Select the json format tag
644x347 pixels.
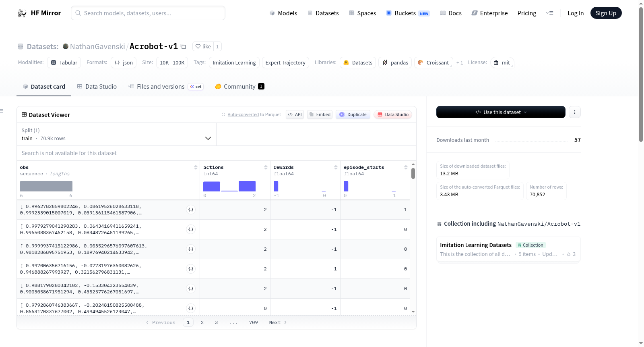(x=124, y=62)
